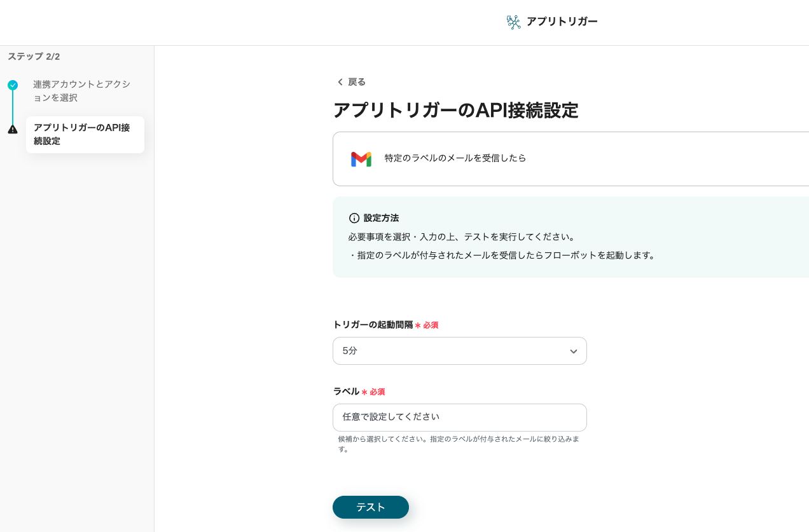The image size is (809, 532).
Task: Click the app trigger network icon in header
Action: tap(513, 22)
